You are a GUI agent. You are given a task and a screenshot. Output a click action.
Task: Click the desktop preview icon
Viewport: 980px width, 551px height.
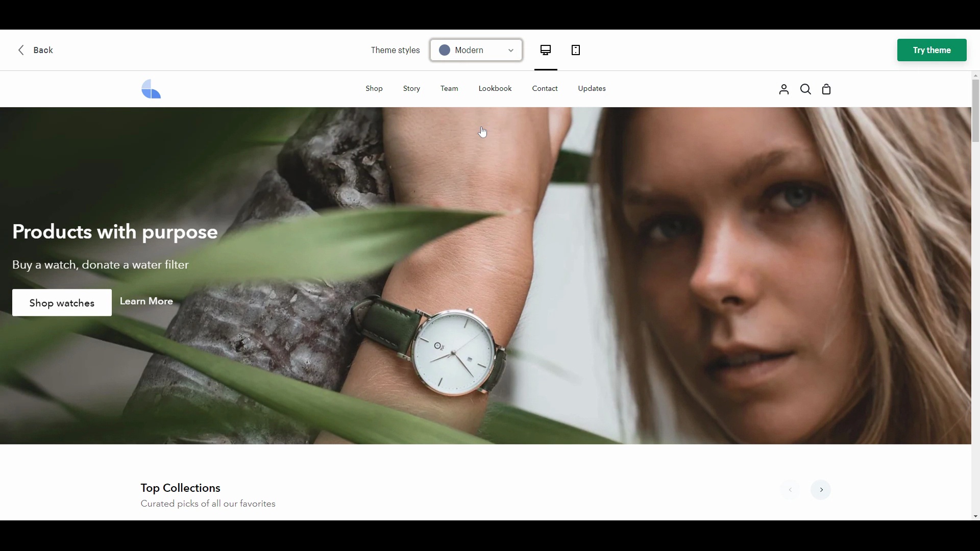(546, 50)
